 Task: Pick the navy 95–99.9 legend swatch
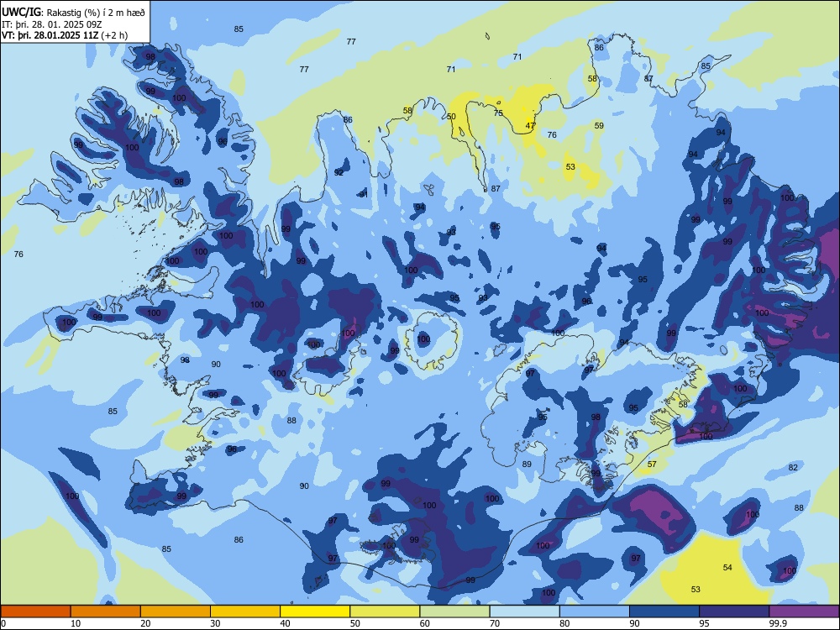coord(734,612)
